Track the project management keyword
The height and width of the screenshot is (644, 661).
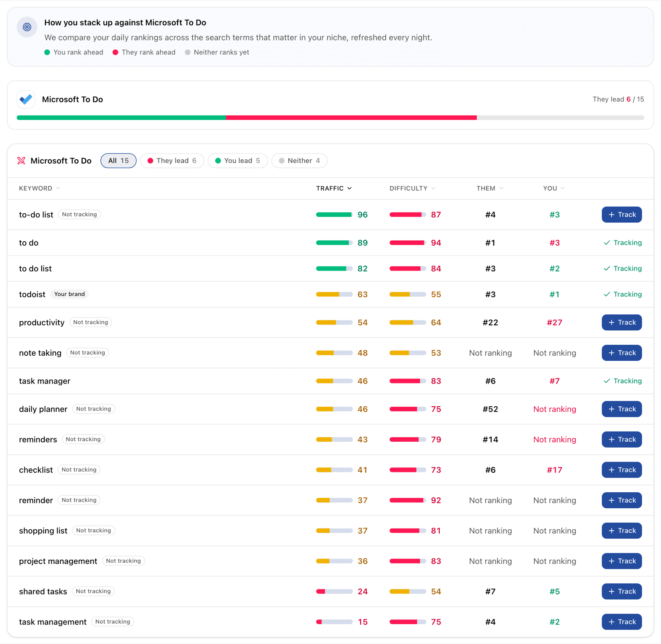point(622,561)
